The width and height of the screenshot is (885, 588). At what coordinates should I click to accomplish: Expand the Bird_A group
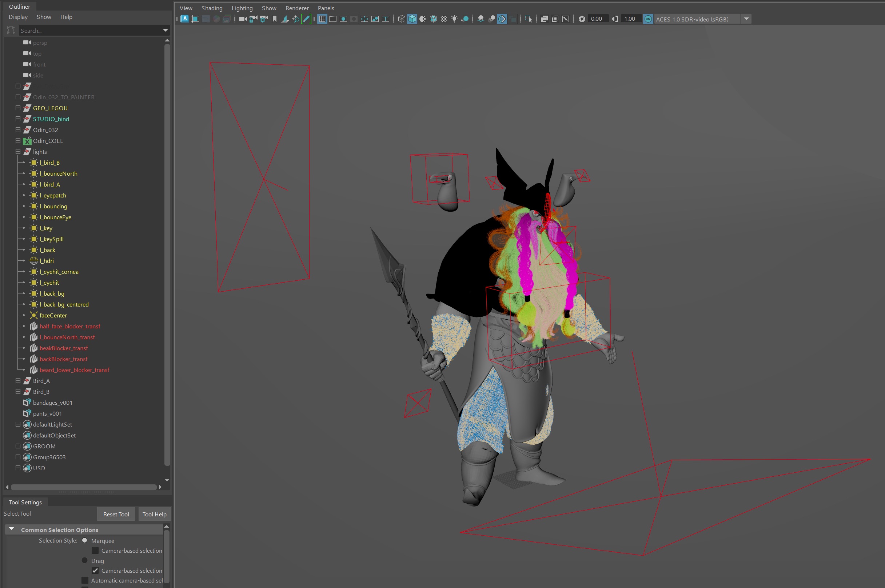coord(17,381)
